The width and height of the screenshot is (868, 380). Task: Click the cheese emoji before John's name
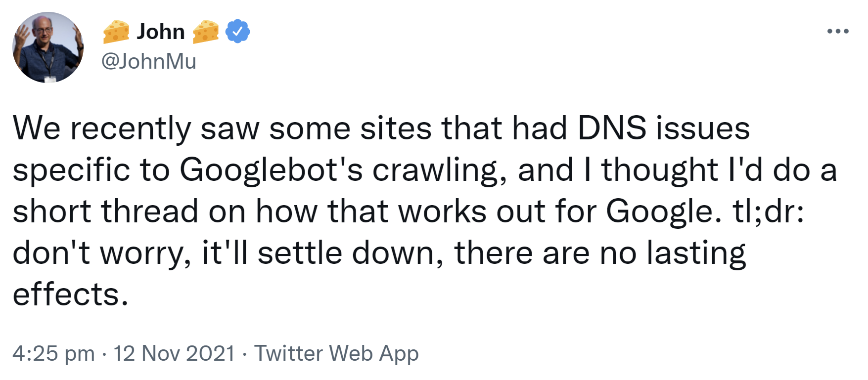[x=116, y=31]
